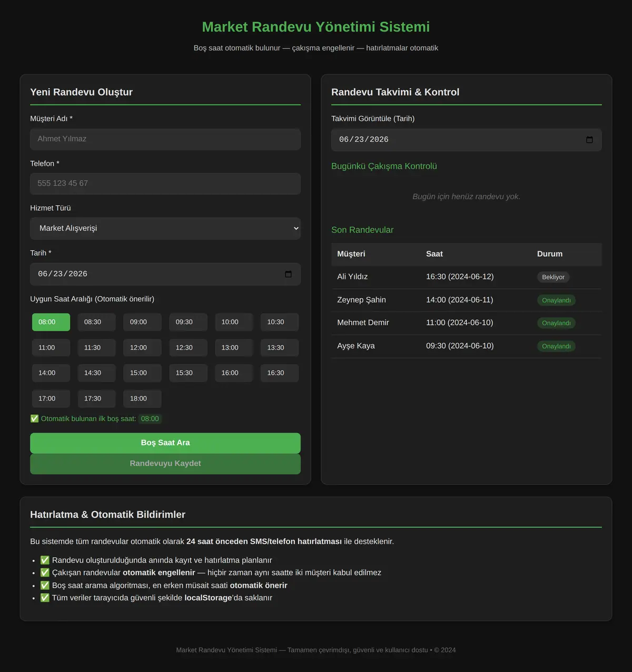Open calendar picker icon in Takvimi Görüntüle field
The image size is (632, 672).
click(589, 140)
